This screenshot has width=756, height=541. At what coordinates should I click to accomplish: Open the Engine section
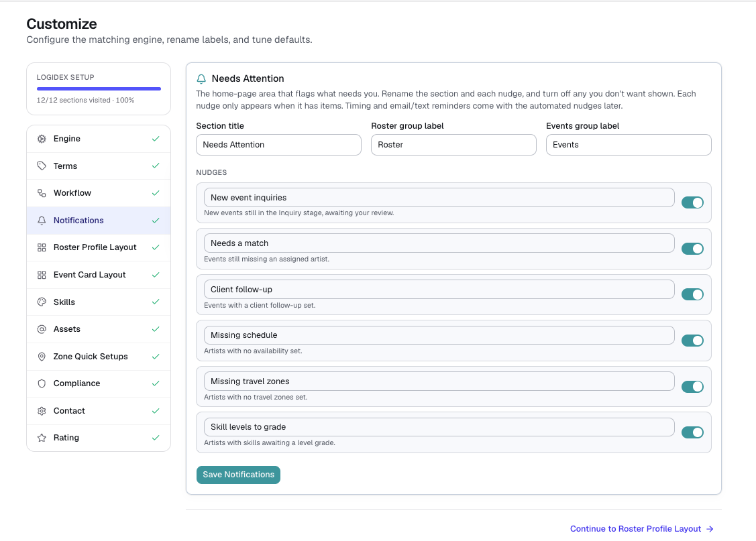pyautogui.click(x=99, y=139)
